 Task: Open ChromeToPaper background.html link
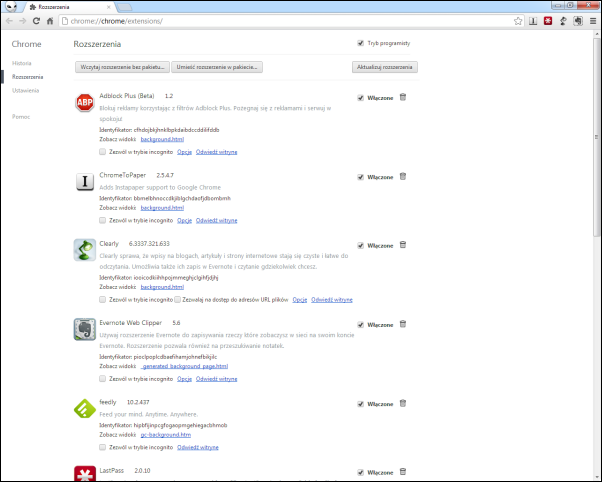[x=162, y=207]
